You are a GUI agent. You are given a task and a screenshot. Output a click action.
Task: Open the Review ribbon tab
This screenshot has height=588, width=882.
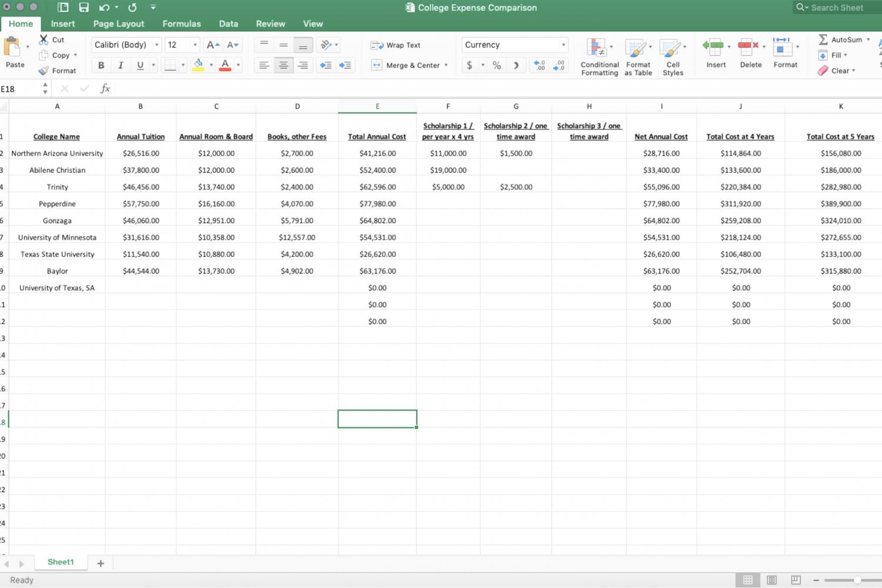pos(270,23)
